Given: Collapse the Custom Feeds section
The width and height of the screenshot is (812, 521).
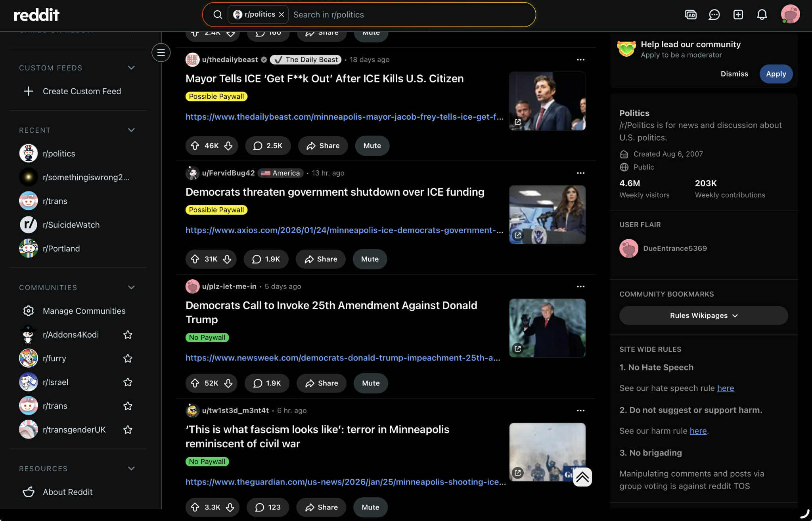Looking at the screenshot, I should coord(132,68).
